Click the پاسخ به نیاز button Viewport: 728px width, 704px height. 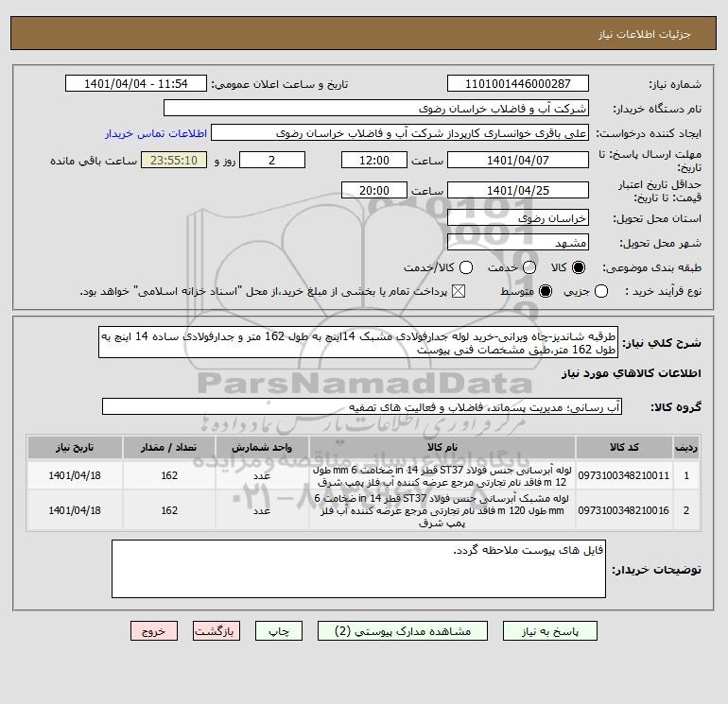550,631
